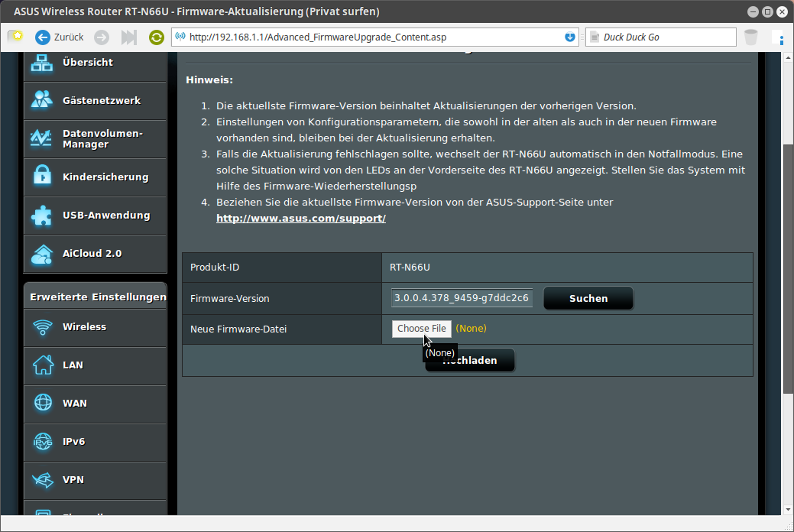This screenshot has height=532, width=794.
Task: Open the Kindersicherung menu entry
Action: pos(96,177)
